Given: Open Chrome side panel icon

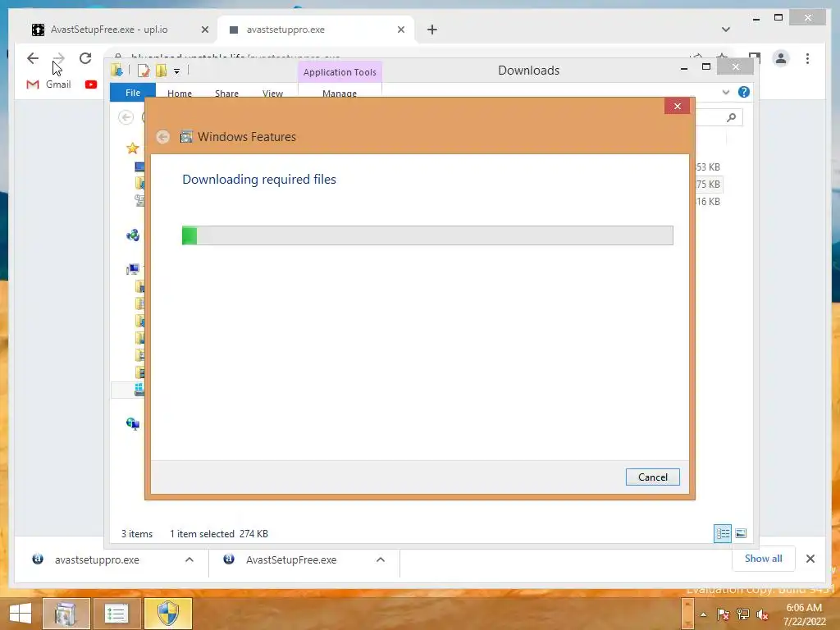Looking at the screenshot, I should (x=755, y=57).
